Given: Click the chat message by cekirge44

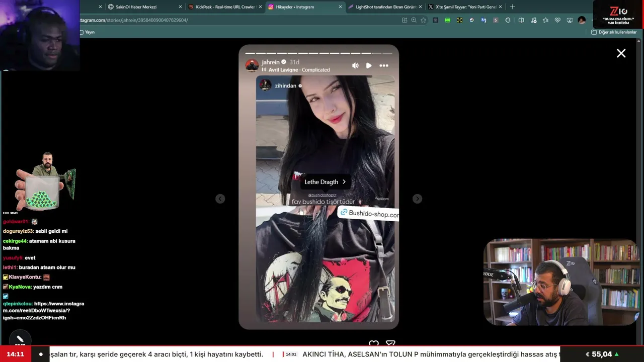Looking at the screenshot, I should tap(39, 244).
